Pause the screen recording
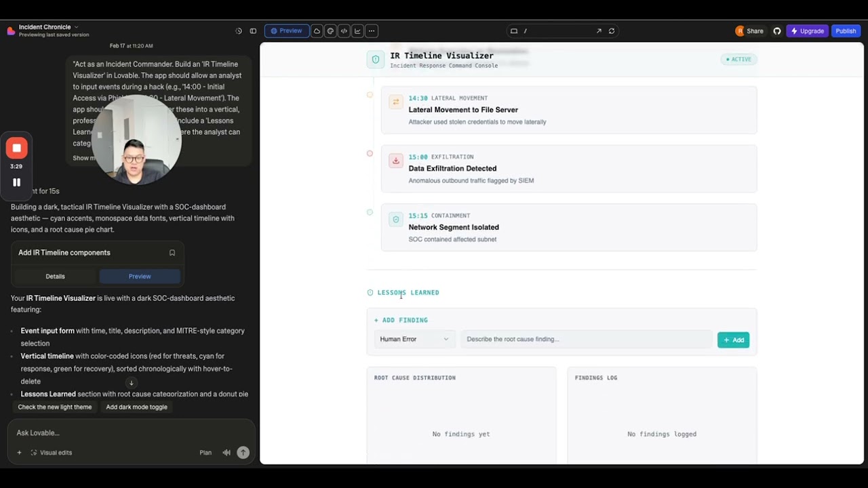 (x=17, y=182)
